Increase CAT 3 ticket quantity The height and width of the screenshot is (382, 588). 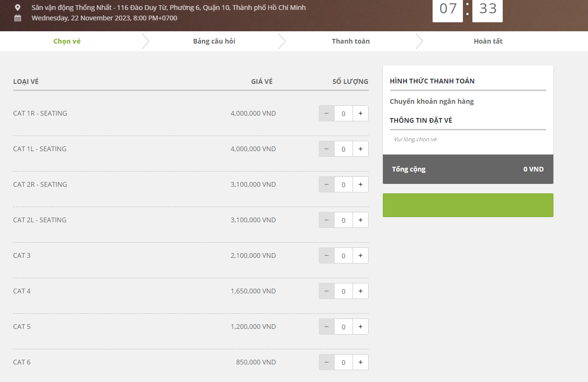pyautogui.click(x=360, y=256)
